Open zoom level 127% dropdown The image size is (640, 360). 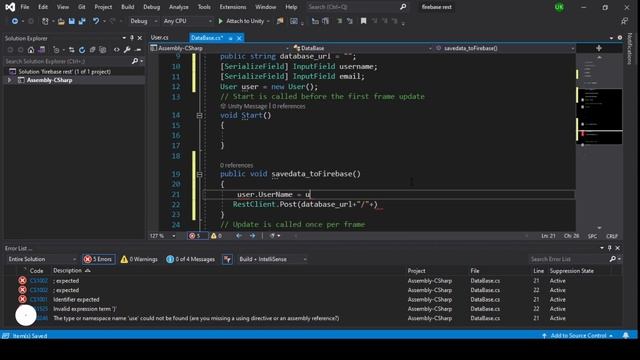pyautogui.click(x=174, y=236)
